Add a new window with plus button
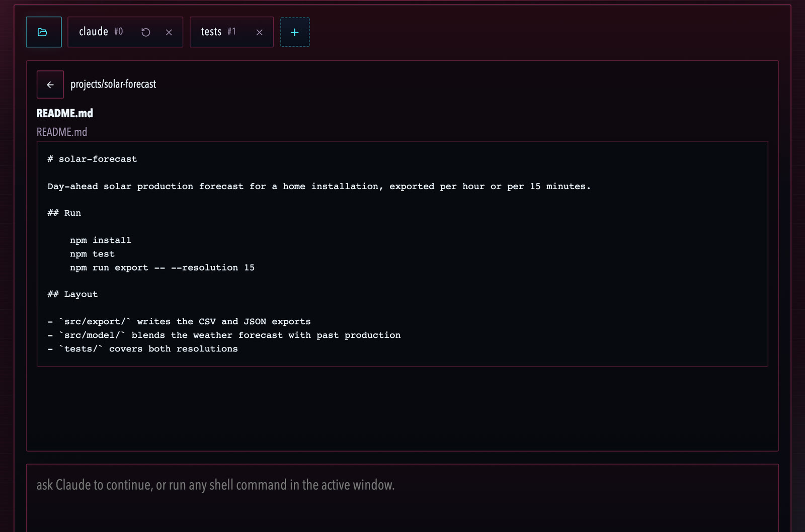This screenshot has height=532, width=805. click(295, 32)
